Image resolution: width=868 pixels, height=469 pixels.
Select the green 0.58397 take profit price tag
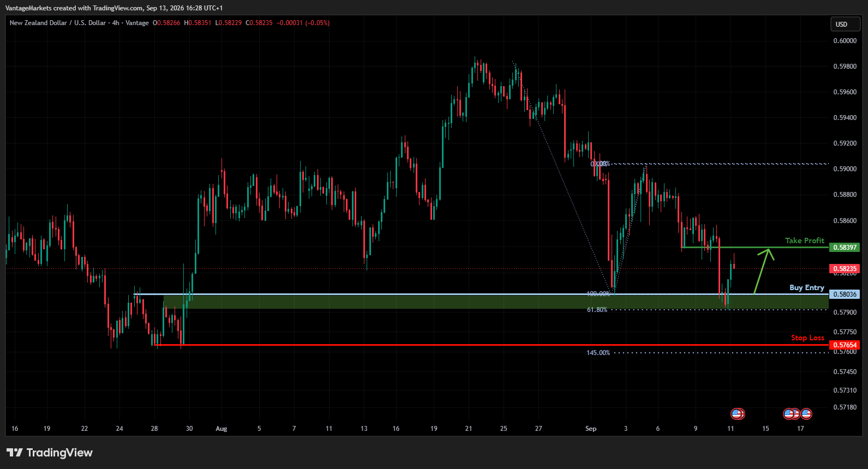click(845, 248)
